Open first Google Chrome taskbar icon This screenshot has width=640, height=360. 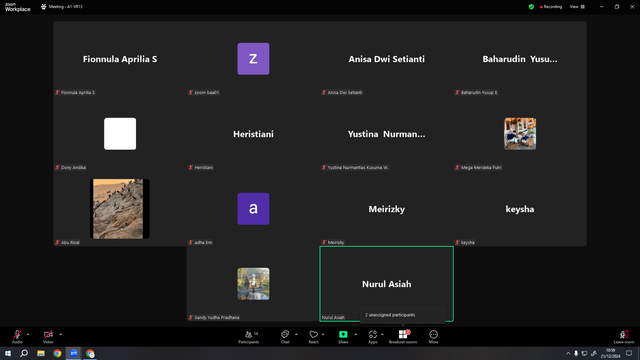57,353
